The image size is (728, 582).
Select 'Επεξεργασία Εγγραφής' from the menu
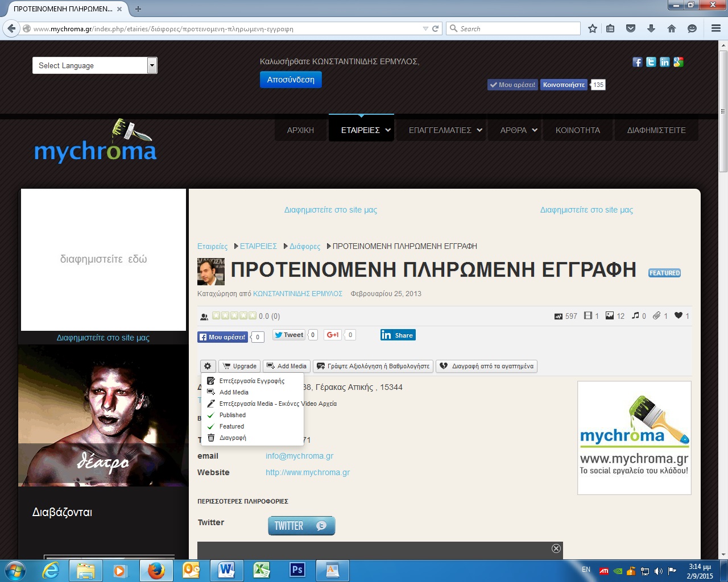[251, 381]
